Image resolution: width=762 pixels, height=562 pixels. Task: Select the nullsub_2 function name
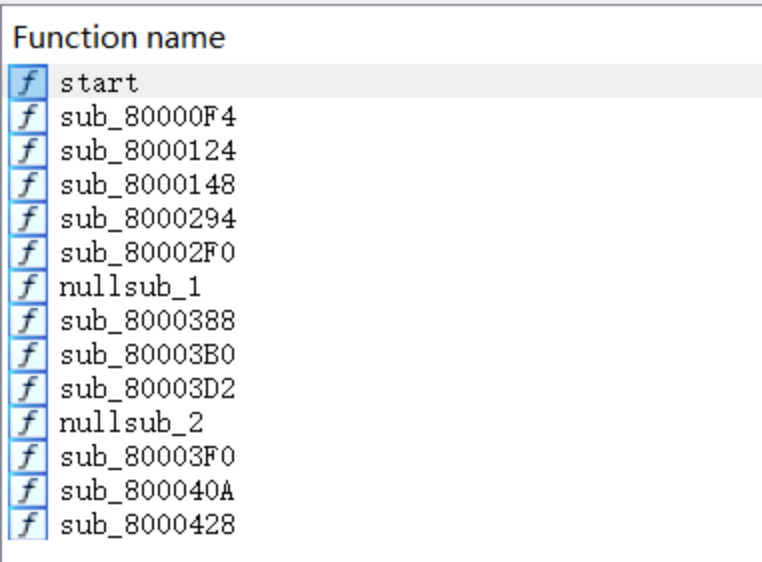tap(131, 423)
